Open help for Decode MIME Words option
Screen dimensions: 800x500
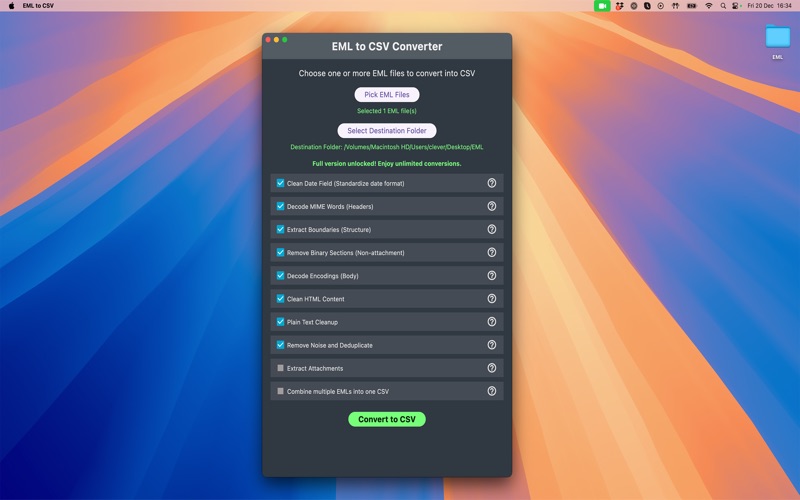[x=491, y=206]
